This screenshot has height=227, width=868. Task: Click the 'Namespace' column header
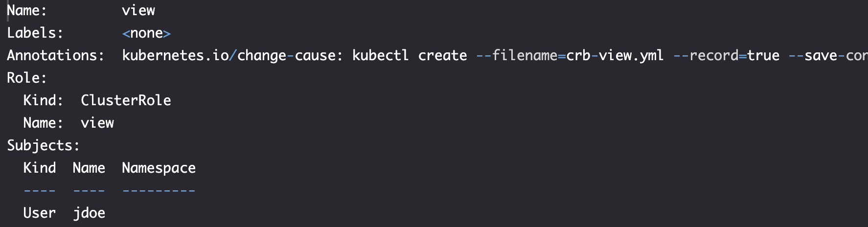tap(159, 168)
